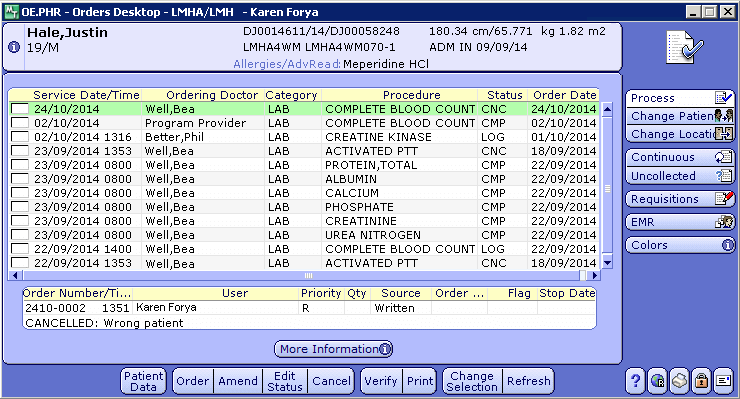Click the info icon beside Hale,Justin
This screenshot has width=740, height=399.
coord(14,47)
